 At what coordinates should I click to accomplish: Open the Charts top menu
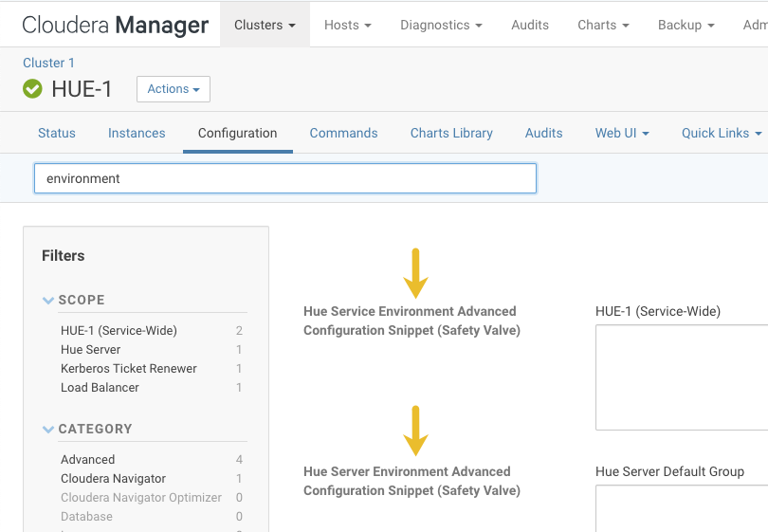[x=603, y=25]
